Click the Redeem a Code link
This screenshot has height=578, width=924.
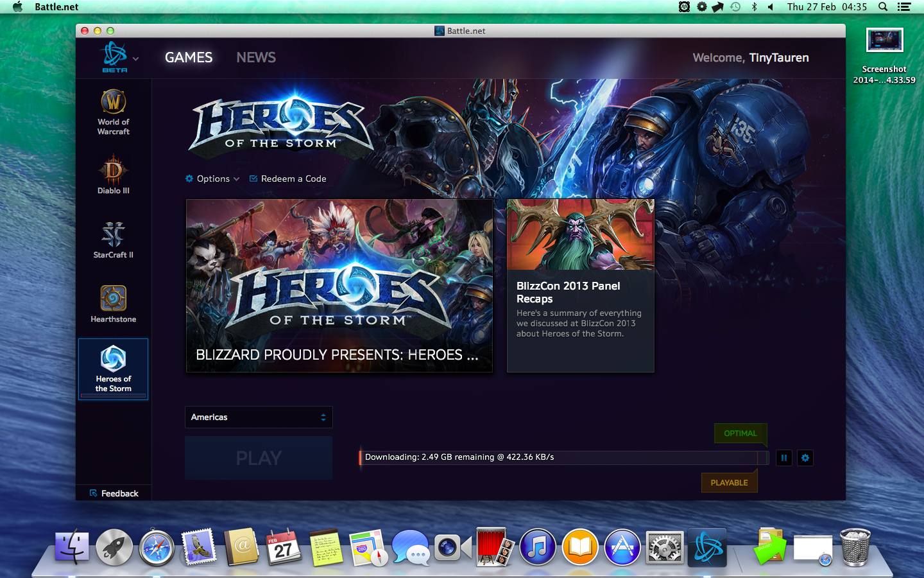click(x=288, y=179)
